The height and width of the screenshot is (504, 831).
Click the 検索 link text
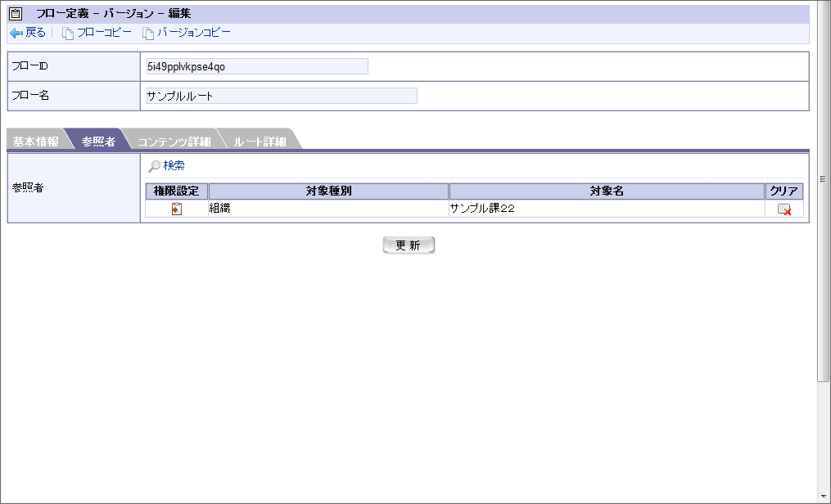(174, 166)
